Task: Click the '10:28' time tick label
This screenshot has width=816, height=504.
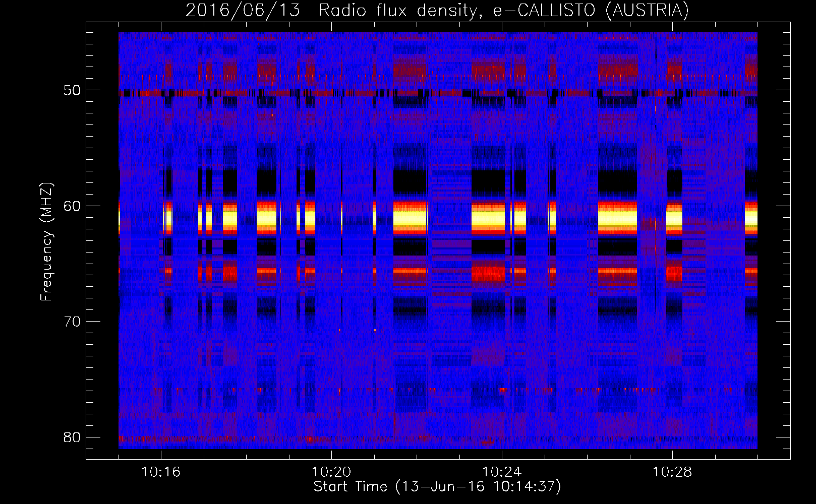Action: [672, 472]
